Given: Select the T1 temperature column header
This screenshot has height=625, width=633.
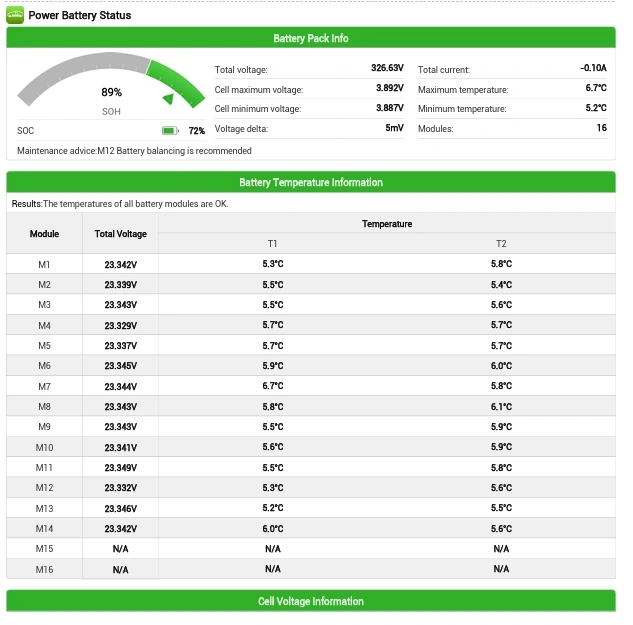Looking at the screenshot, I should click(x=272, y=244).
